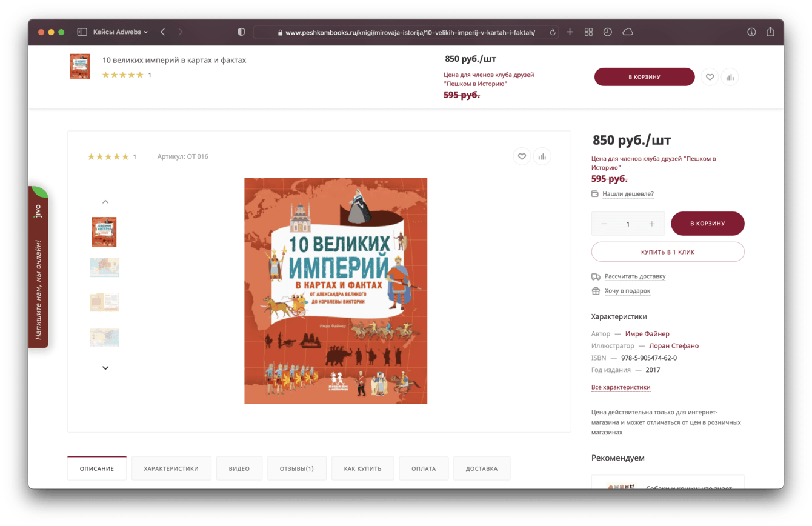Switch to the ВИДЕО tab

point(239,468)
